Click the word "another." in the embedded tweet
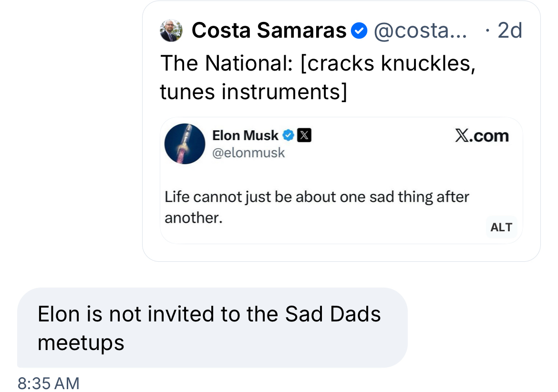 (194, 218)
